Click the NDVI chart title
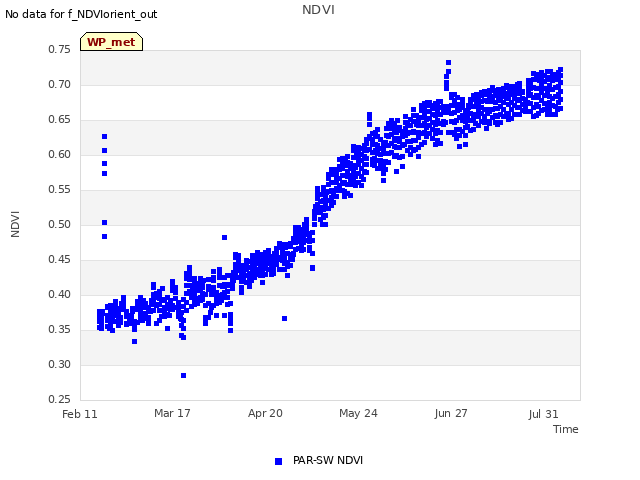Viewport: 640px width, 480px height. [x=318, y=10]
